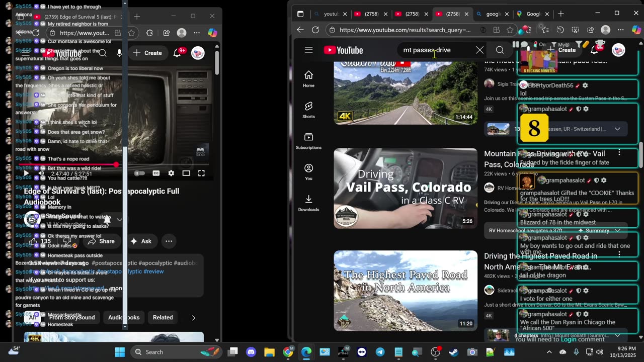Run the YouTube search with the magnifier button
644x362 pixels.
click(500, 50)
